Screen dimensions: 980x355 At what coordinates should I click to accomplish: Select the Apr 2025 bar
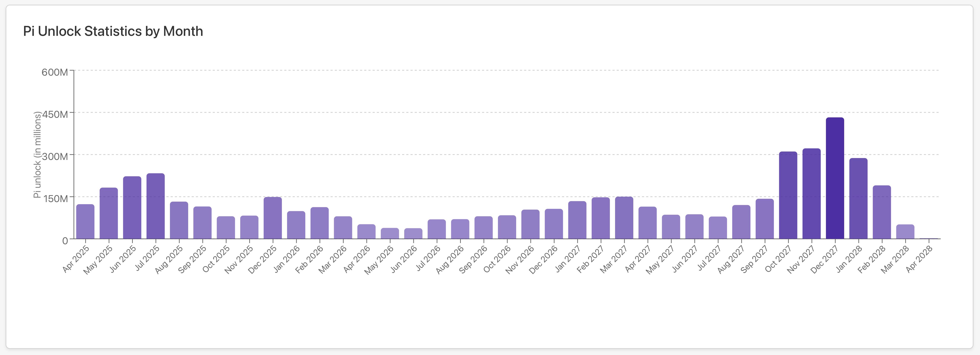pos(85,222)
